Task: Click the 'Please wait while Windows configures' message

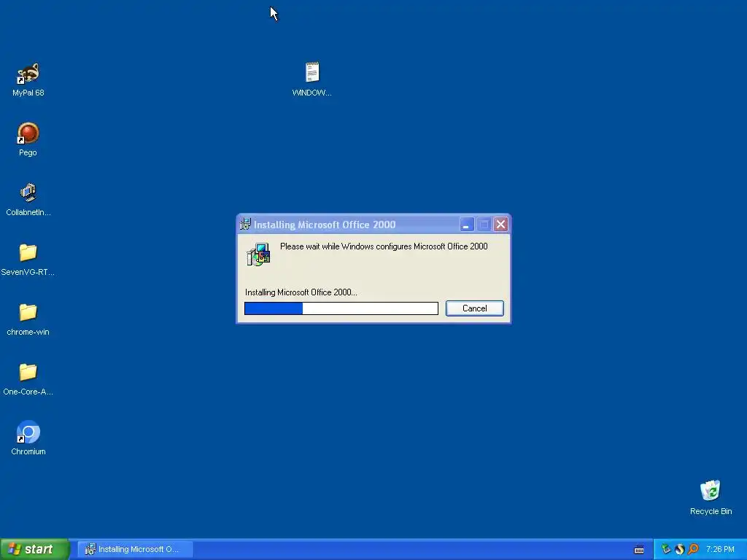Action: coord(384,246)
